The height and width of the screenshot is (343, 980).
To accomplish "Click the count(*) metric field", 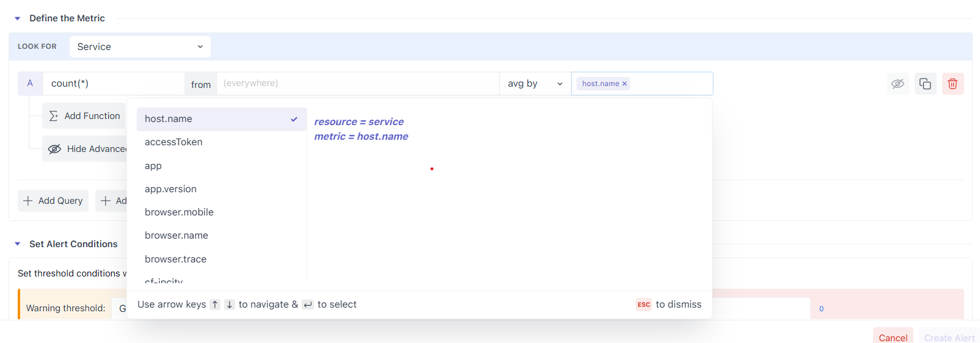I will 114,84.
